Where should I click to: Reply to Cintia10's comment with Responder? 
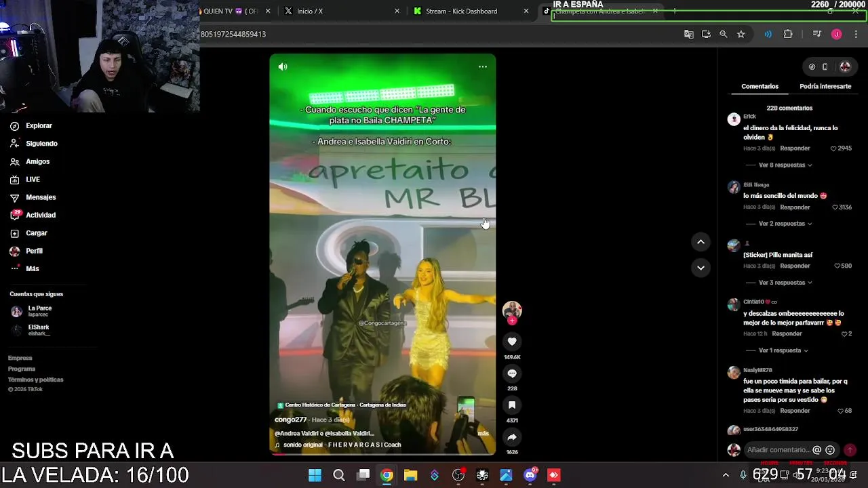pyautogui.click(x=787, y=334)
